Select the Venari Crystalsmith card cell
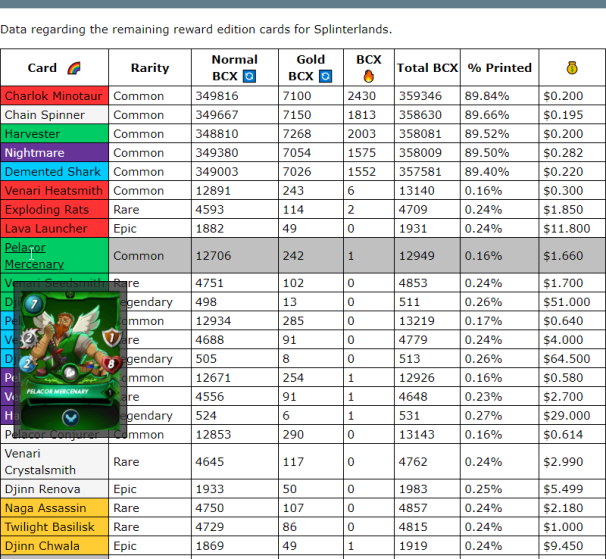This screenshot has height=559, width=606. (x=54, y=462)
